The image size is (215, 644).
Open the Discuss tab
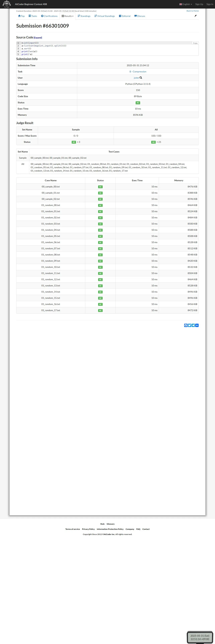click(x=140, y=16)
